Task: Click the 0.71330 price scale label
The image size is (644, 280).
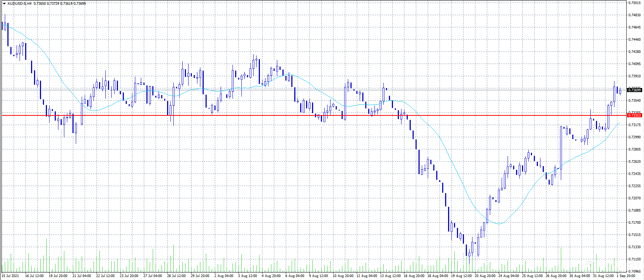Action: [635, 247]
